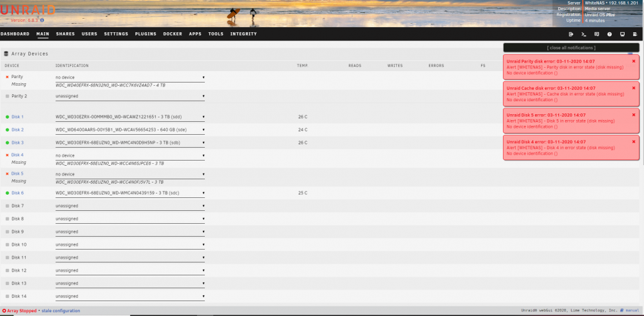Open the Plugins menu item

click(x=146, y=34)
